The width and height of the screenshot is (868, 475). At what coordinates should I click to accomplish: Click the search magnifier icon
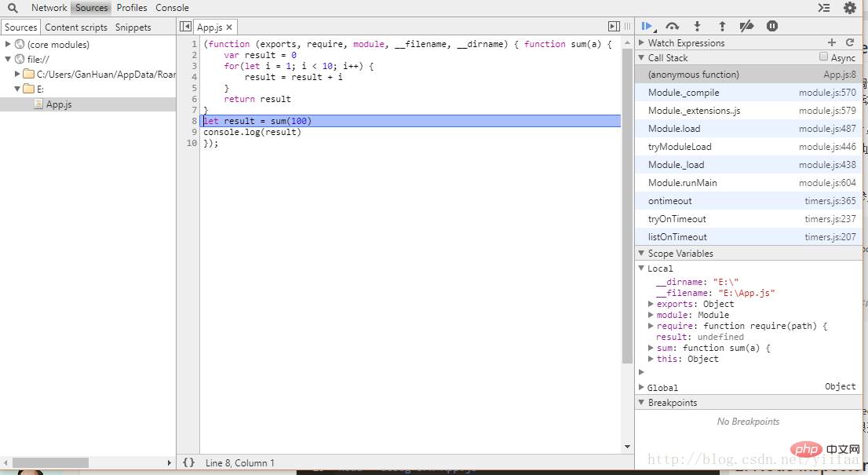point(13,8)
